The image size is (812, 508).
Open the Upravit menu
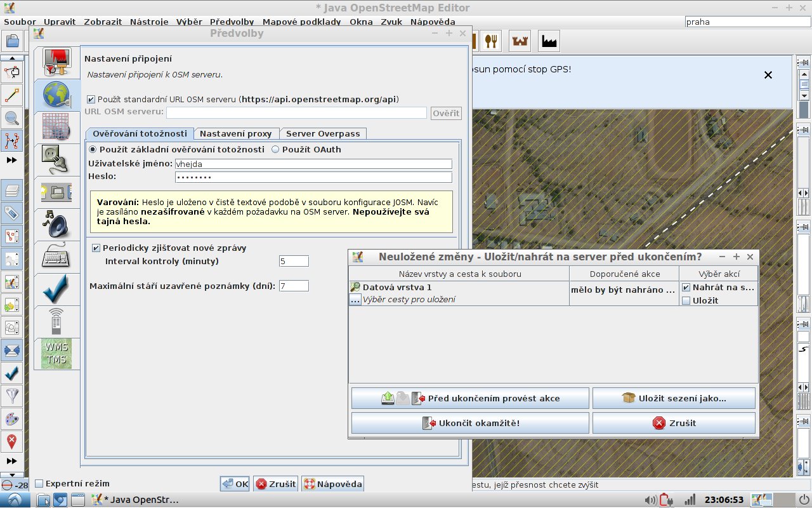pos(60,22)
